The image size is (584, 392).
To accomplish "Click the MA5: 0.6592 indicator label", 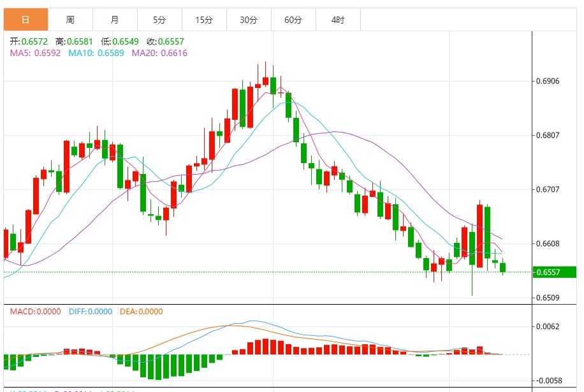I will click(x=35, y=53).
